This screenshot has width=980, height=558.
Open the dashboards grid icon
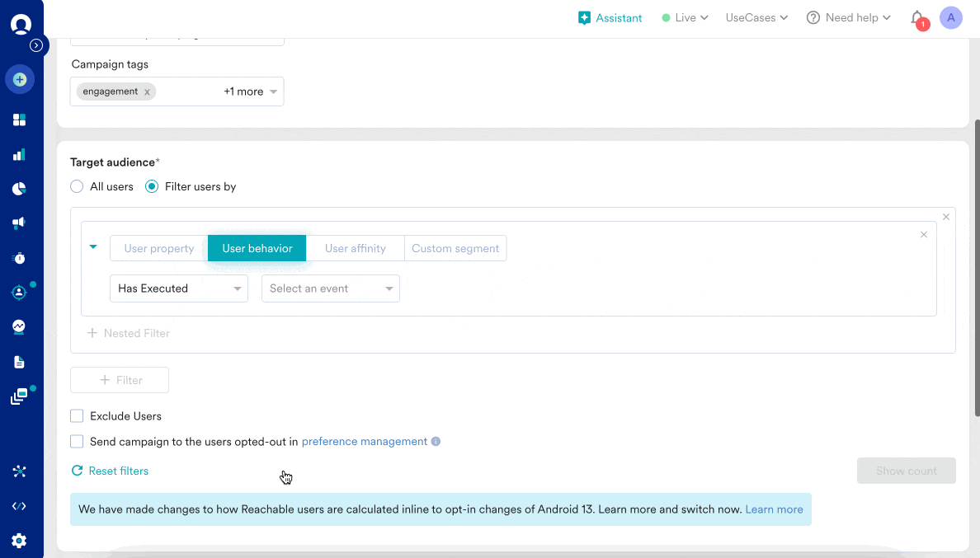pyautogui.click(x=19, y=120)
